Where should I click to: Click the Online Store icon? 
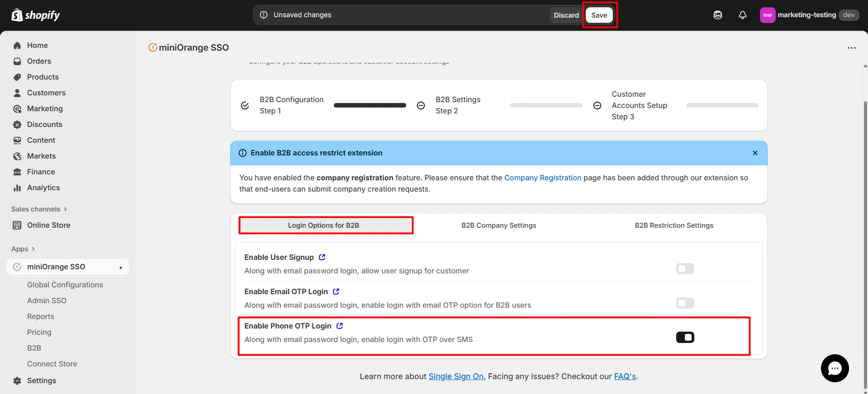(17, 225)
